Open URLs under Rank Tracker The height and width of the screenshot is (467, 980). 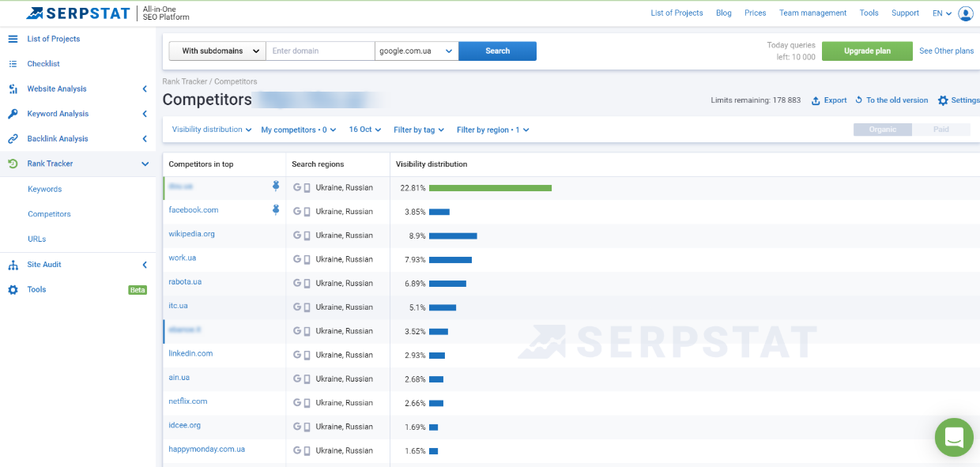tap(36, 239)
